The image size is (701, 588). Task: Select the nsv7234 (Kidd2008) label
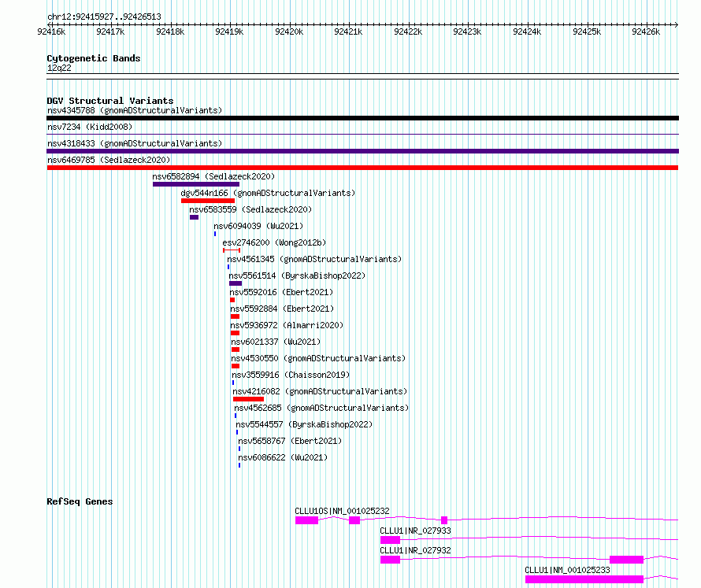coord(90,127)
